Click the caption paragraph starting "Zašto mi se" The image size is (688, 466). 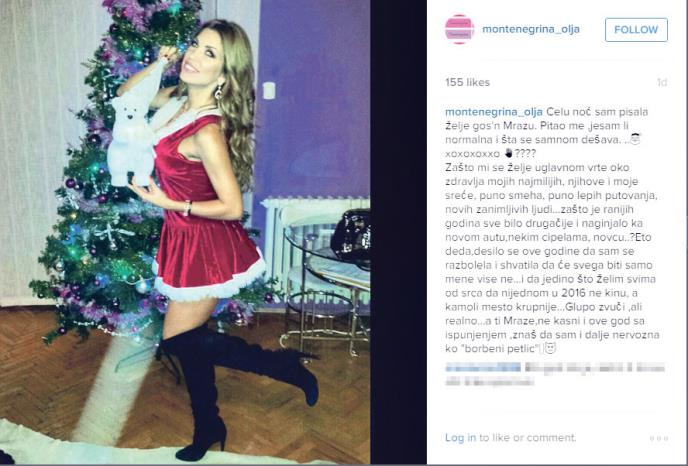click(552, 258)
